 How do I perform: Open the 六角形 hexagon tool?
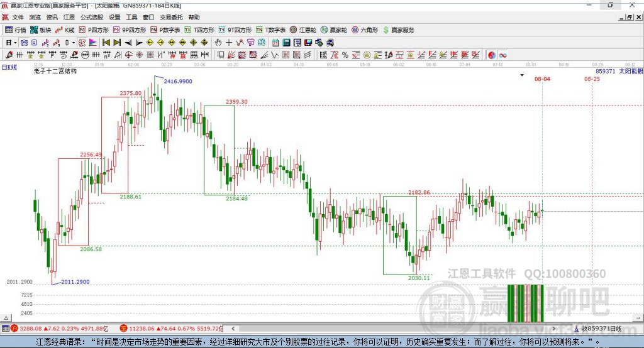tap(365, 30)
